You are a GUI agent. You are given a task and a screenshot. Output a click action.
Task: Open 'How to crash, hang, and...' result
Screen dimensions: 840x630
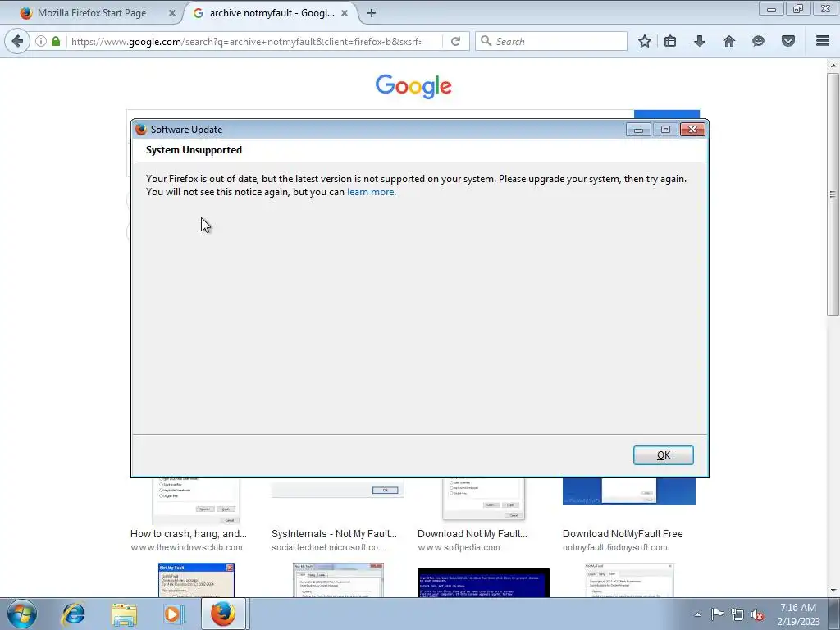point(189,533)
